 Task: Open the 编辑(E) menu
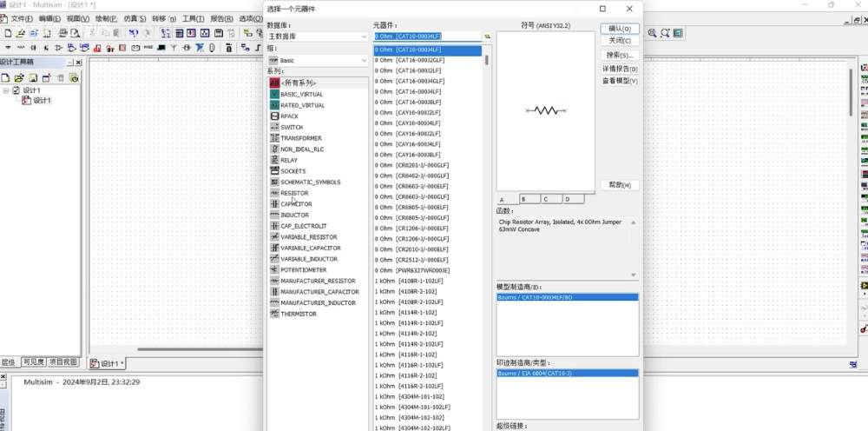pos(49,18)
